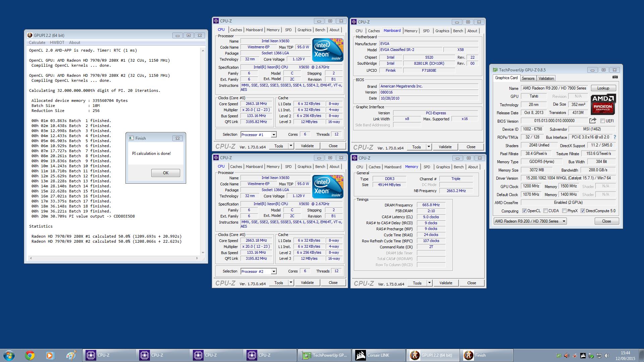This screenshot has width=644, height=362.
Task: Switch to Sensors tab in GPU-Z
Action: 528,78
